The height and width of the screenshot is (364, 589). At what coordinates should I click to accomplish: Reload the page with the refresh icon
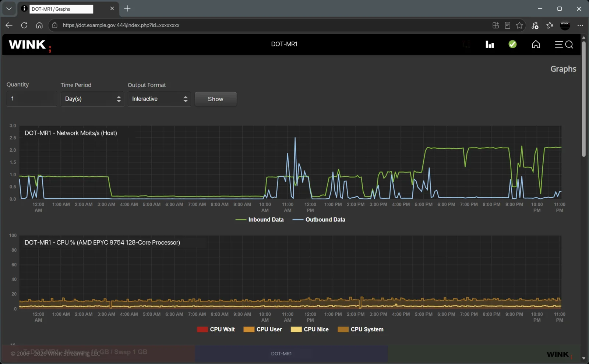coord(24,25)
